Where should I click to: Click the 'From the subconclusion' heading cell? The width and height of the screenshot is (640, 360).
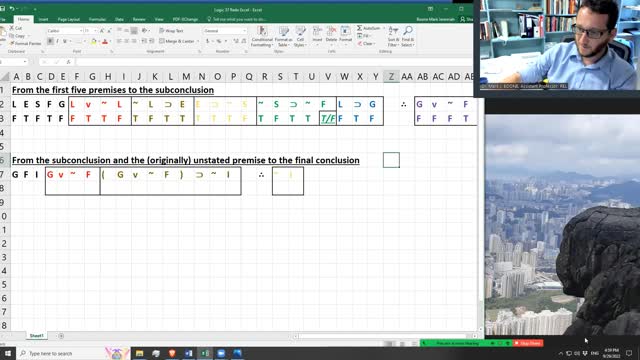point(186,160)
